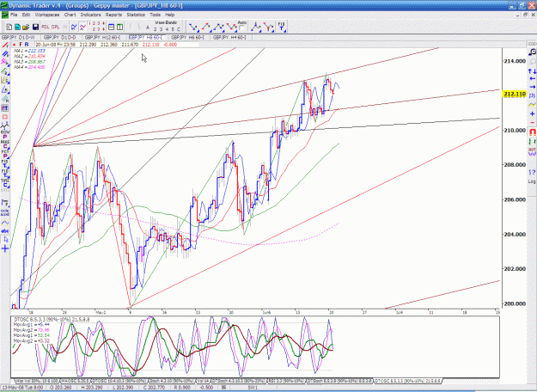537x392 pixels.
Task: Switch to the GBPJPY D1 D-W chart tab
Action: pyautogui.click(x=20, y=37)
